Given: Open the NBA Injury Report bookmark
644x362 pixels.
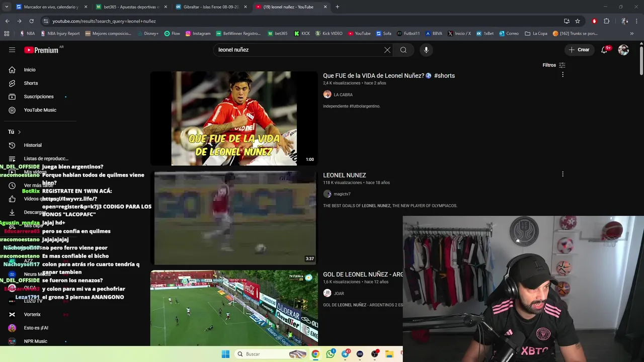Looking at the screenshot, I should click(x=60, y=34).
